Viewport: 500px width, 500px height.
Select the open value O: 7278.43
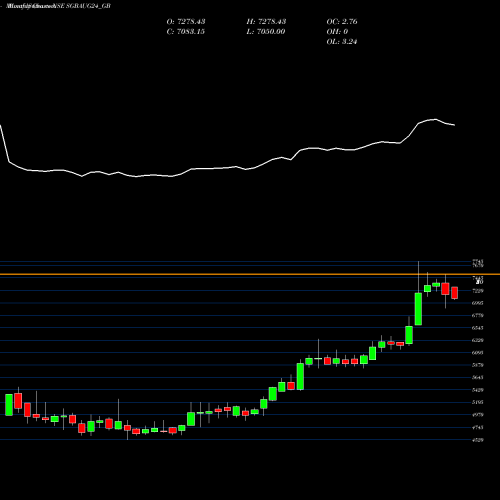[186, 22]
